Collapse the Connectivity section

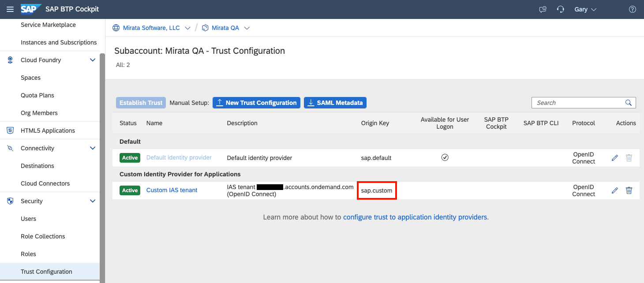(x=93, y=148)
